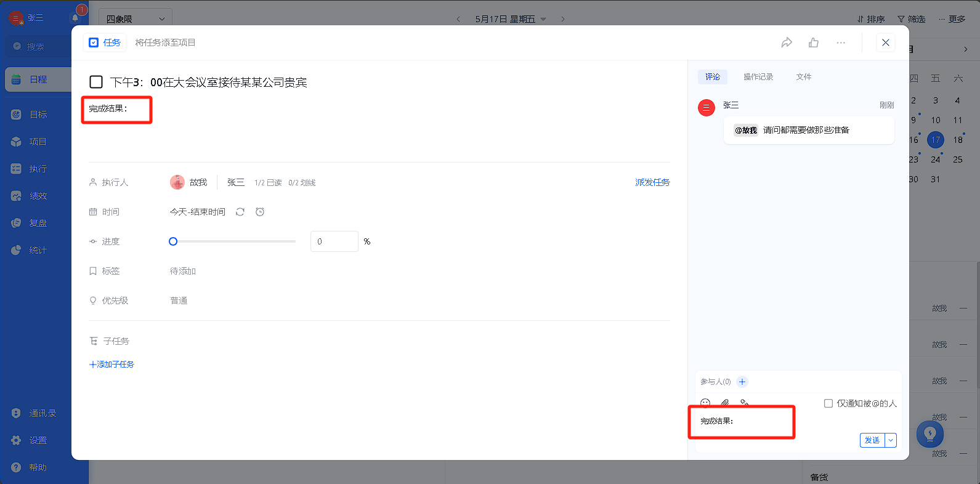Click the progress slider handle
Viewport: 980px width, 484px height.
pos(173,241)
